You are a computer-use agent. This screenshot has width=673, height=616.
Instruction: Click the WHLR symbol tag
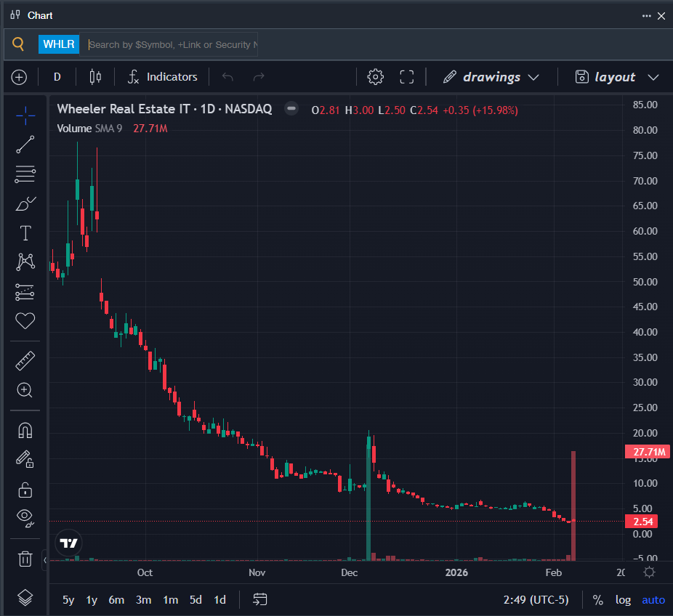pyautogui.click(x=58, y=44)
